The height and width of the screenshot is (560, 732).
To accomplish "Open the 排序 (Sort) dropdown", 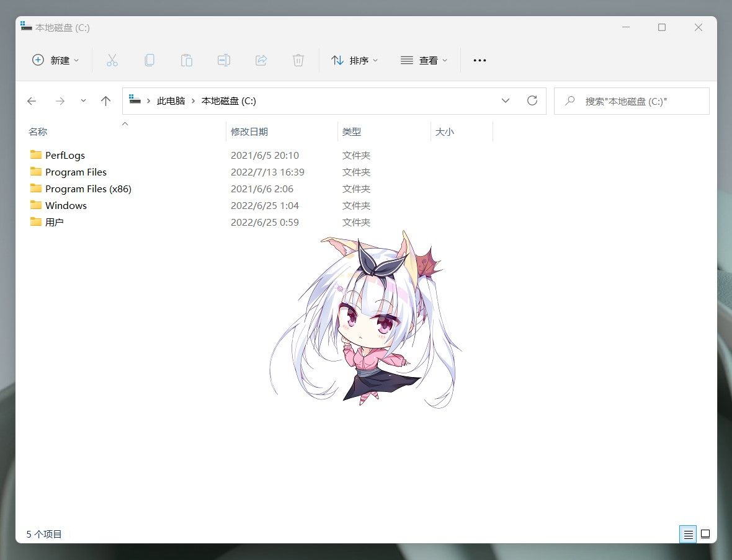I will pyautogui.click(x=355, y=60).
